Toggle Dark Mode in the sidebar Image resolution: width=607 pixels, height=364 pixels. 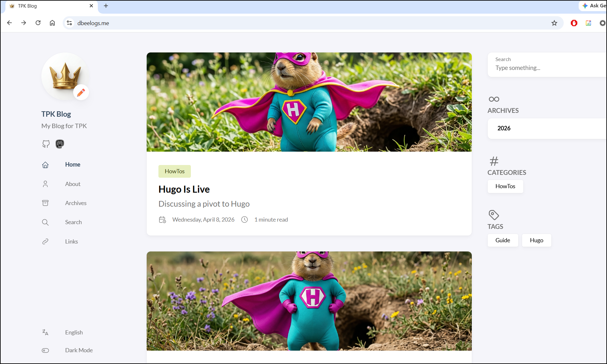coord(79,350)
